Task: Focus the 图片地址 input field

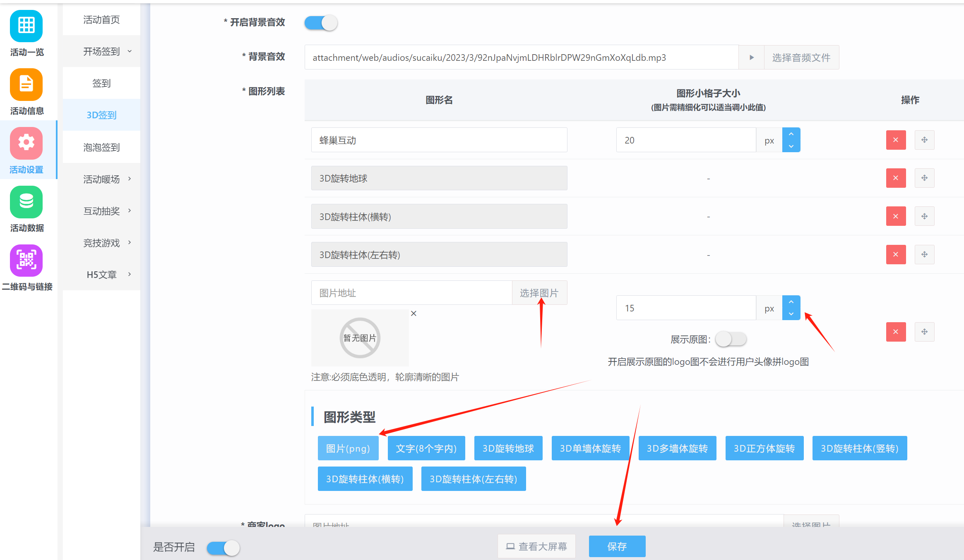Action: pos(412,293)
